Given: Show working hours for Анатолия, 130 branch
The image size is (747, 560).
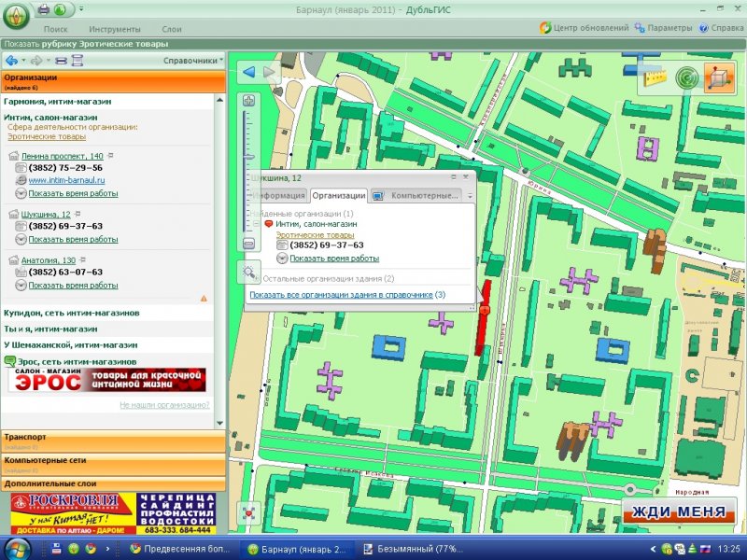Looking at the screenshot, I should (74, 286).
